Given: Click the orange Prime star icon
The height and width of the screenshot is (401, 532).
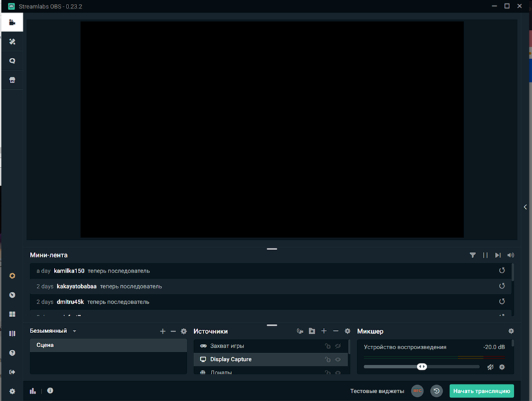Looking at the screenshot, I should coord(12,276).
